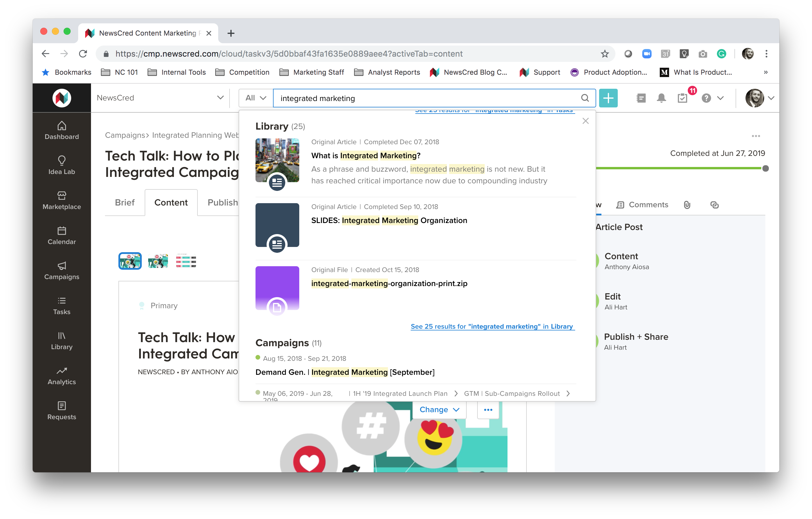This screenshot has height=519, width=812.
Task: Switch to the Publish tab
Action: pos(223,203)
